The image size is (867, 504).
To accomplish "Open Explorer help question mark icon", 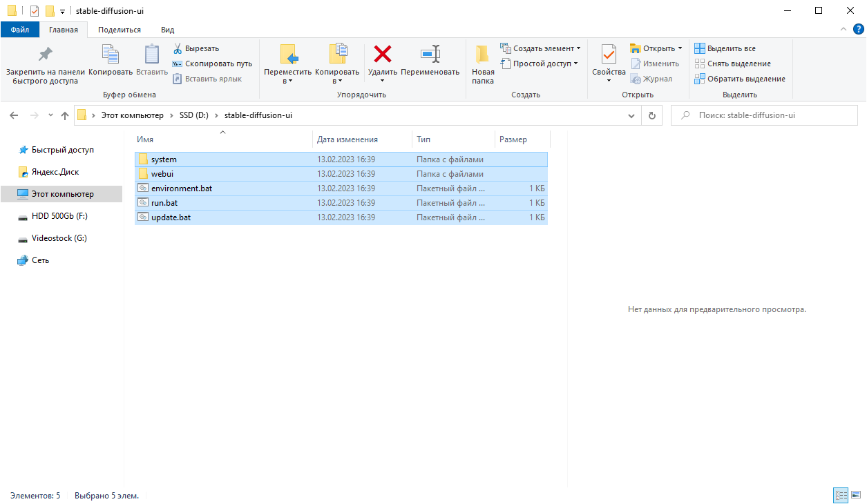I will click(x=859, y=30).
